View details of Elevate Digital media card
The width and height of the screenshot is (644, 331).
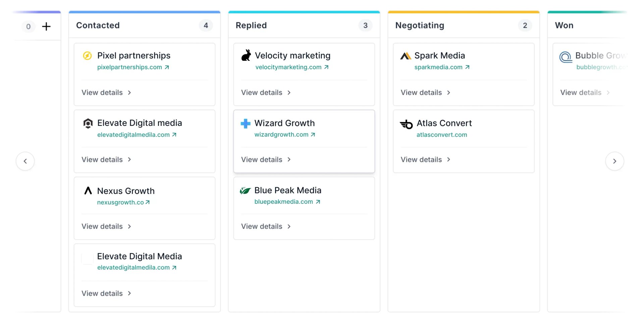pos(106,160)
